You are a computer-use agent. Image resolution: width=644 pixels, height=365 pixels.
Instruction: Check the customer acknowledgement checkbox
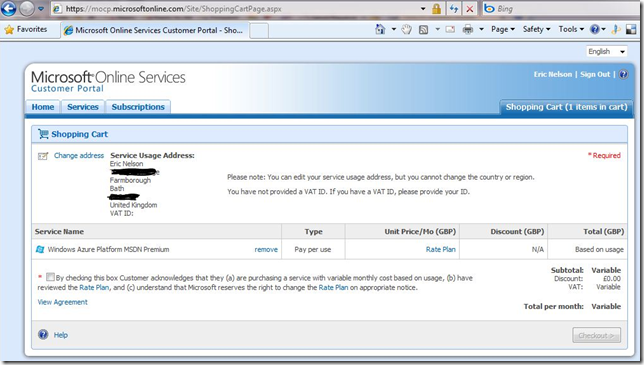(x=50, y=277)
